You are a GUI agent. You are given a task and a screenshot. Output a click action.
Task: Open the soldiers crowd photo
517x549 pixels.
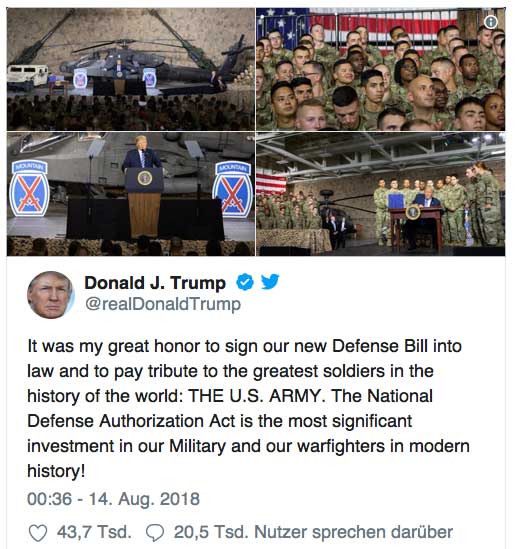[x=380, y=69]
